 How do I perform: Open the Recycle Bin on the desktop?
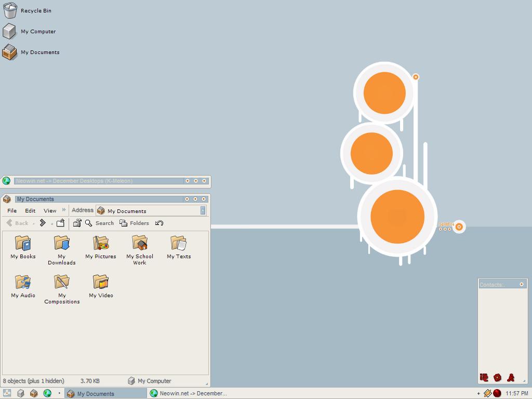click(x=10, y=10)
